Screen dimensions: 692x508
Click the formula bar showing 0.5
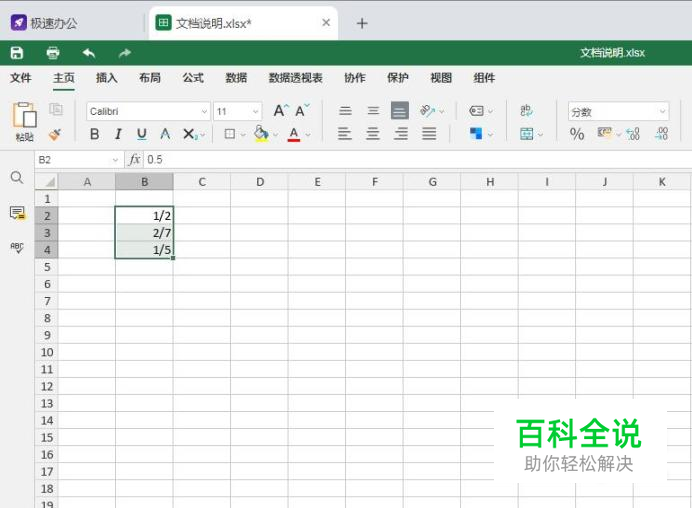(x=417, y=159)
